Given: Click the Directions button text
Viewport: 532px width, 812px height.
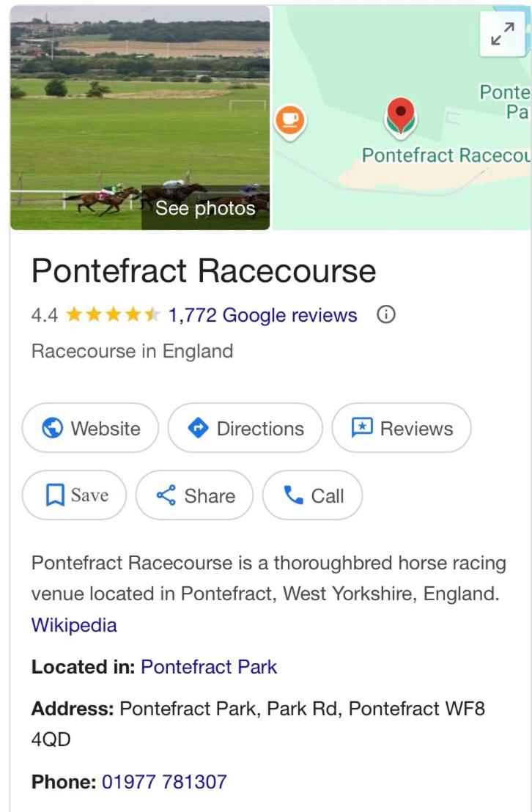Looking at the screenshot, I should (260, 429).
